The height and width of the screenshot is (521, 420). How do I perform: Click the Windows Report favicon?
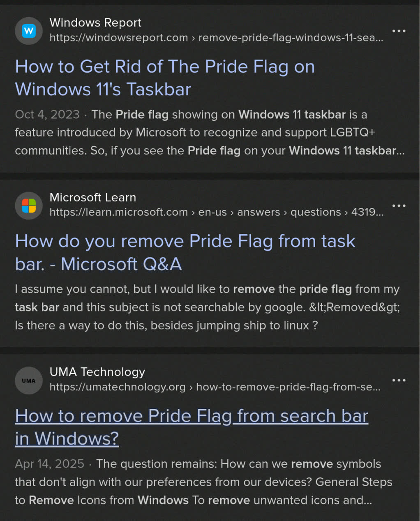(29, 31)
